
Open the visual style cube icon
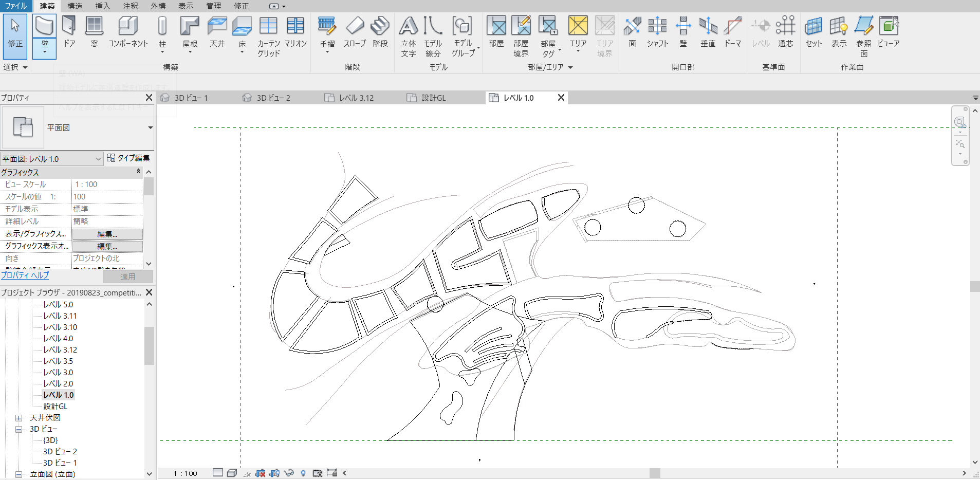232,473
